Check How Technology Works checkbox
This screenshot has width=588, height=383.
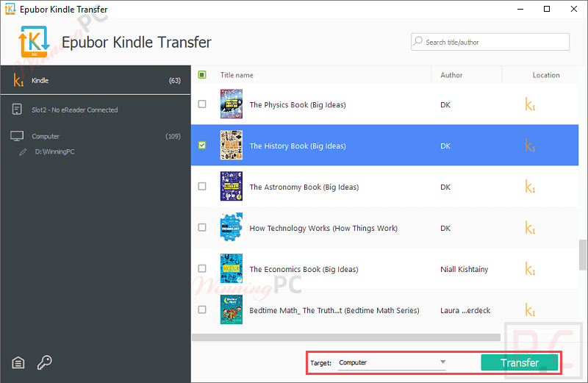click(x=202, y=227)
